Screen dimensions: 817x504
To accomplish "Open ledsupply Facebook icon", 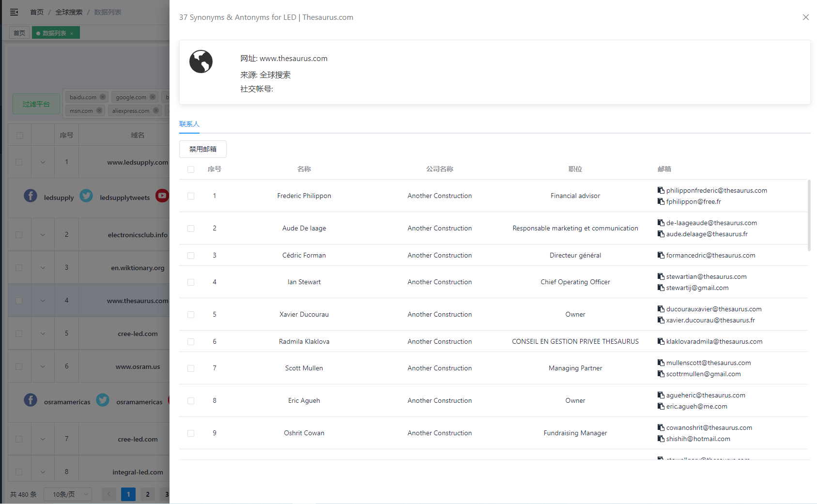I will pos(31,196).
